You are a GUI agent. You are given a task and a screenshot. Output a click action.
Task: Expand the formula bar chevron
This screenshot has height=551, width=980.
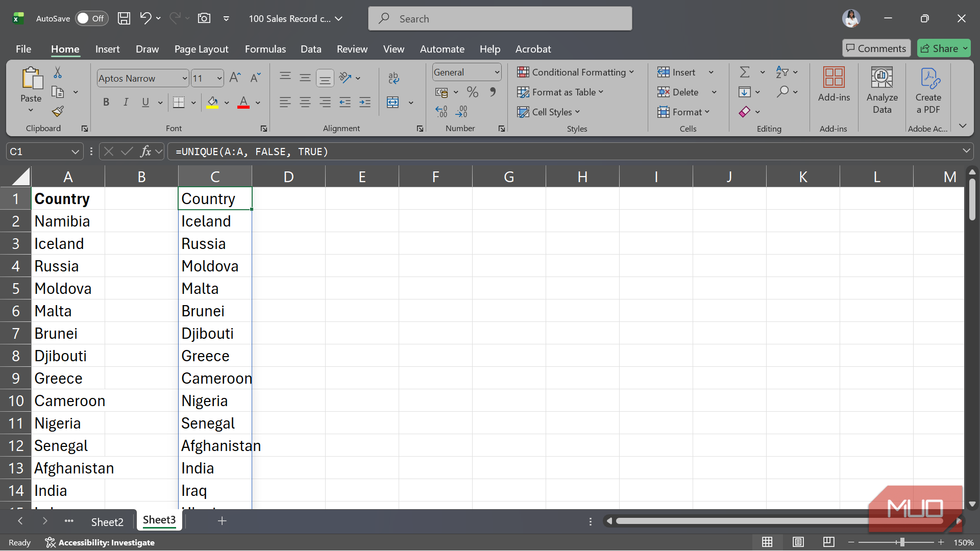coord(966,151)
